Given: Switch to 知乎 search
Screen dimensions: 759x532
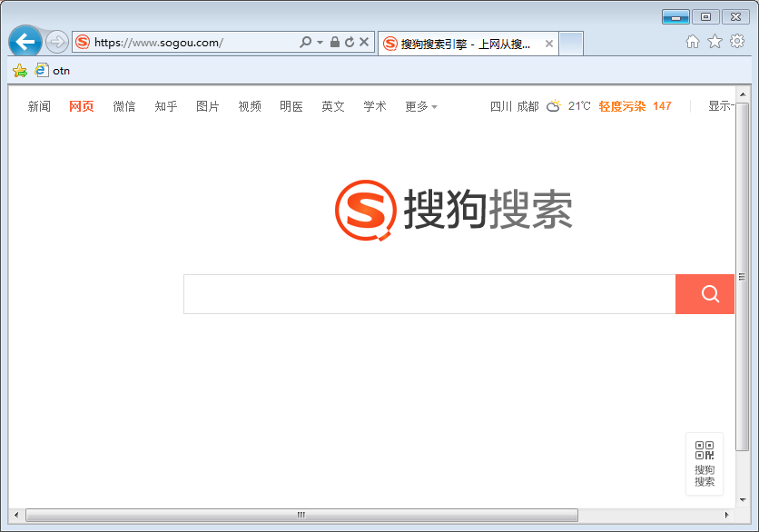Looking at the screenshot, I should (166, 106).
